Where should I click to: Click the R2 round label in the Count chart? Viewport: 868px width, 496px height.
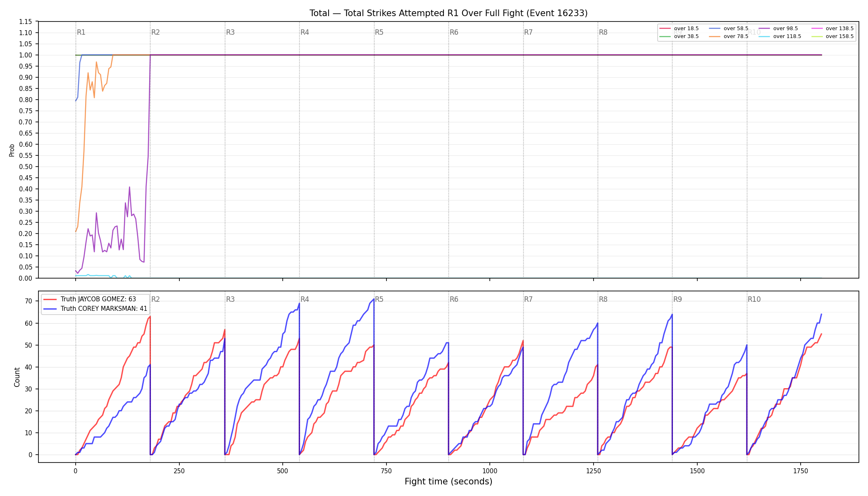point(155,299)
